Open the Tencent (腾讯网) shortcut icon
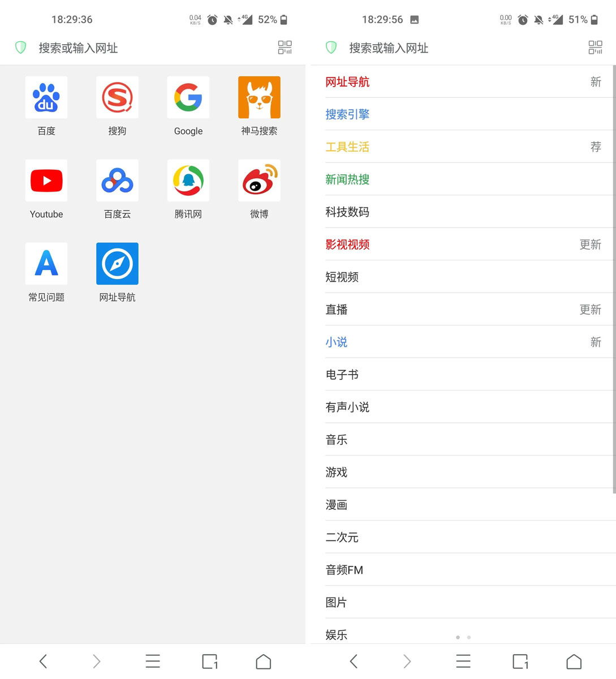The height and width of the screenshot is (679, 616). (188, 181)
